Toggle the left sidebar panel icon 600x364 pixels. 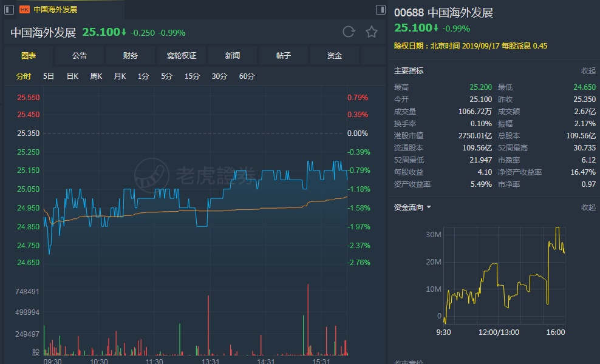(x=9, y=10)
